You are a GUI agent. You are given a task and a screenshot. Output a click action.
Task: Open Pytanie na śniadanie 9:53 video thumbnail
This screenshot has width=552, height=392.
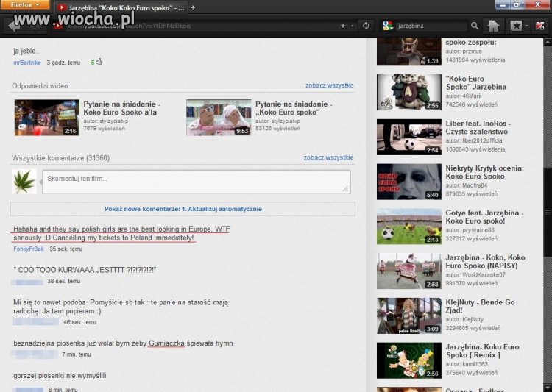click(x=219, y=118)
